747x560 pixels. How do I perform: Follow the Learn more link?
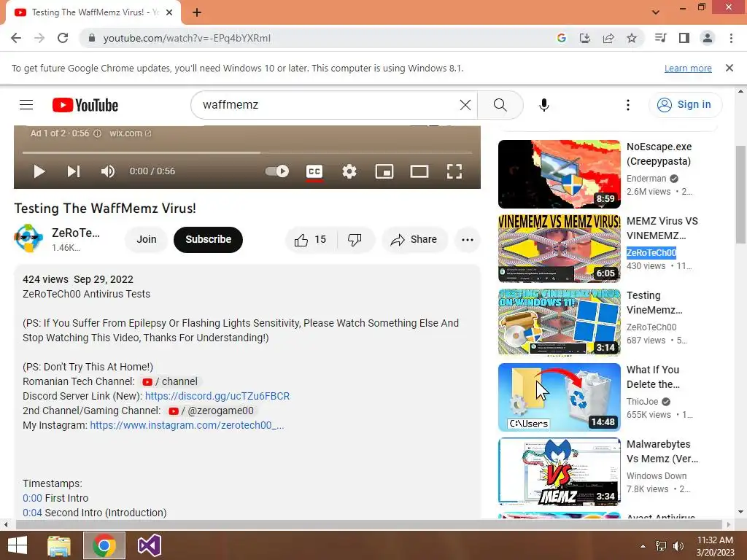(x=688, y=68)
